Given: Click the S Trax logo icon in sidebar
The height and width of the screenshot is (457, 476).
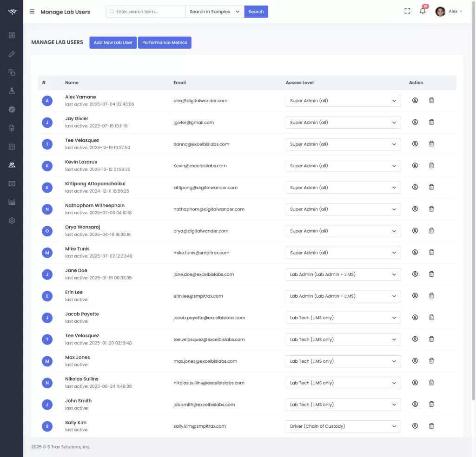Looking at the screenshot, I should (x=12, y=12).
